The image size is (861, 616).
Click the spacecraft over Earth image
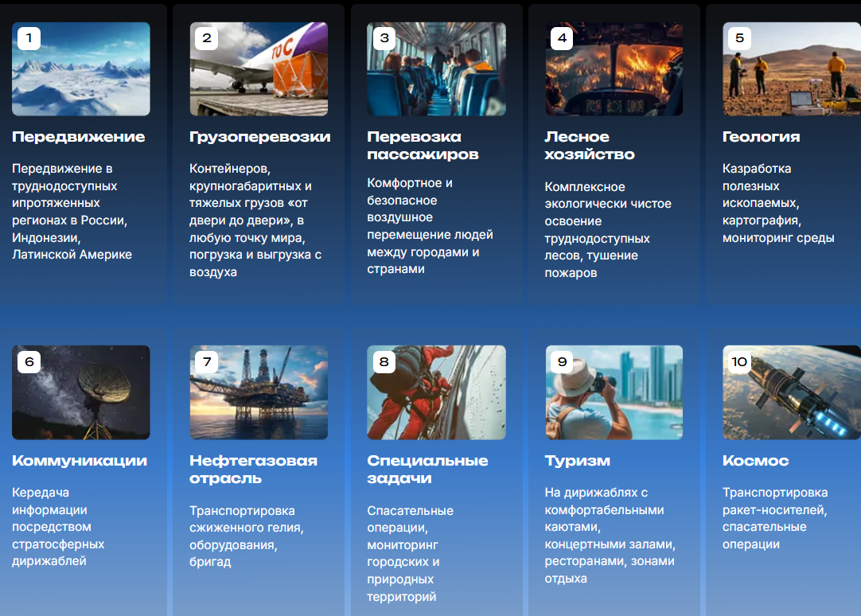click(792, 392)
